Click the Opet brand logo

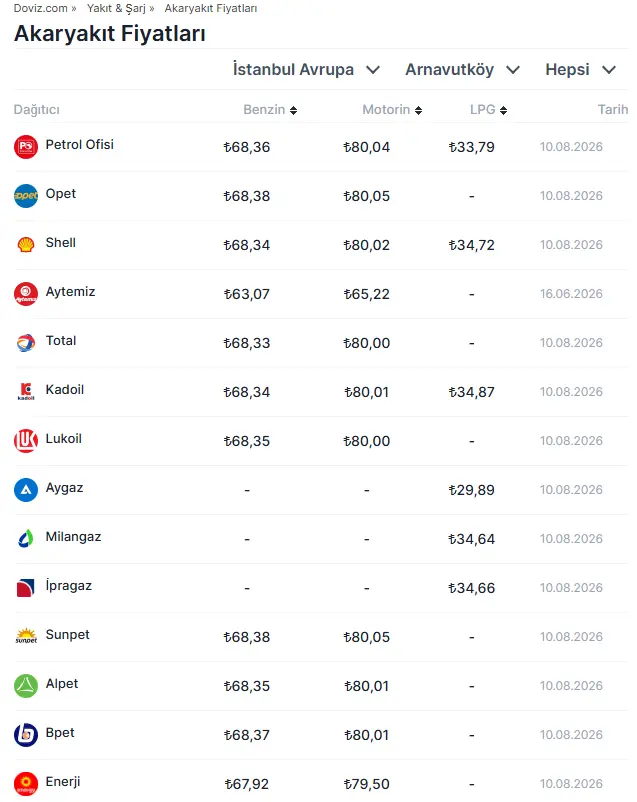(x=26, y=196)
